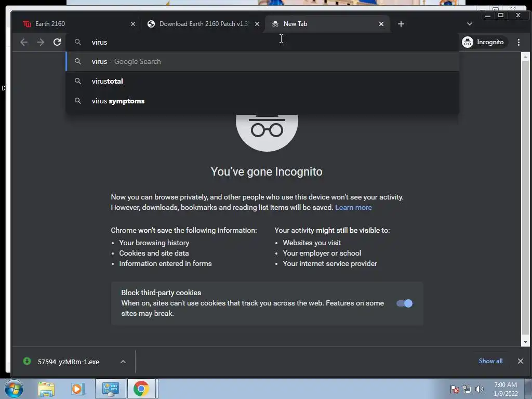This screenshot has height=399, width=532.
Task: Click 'Websites you visit' text
Action: (312, 243)
